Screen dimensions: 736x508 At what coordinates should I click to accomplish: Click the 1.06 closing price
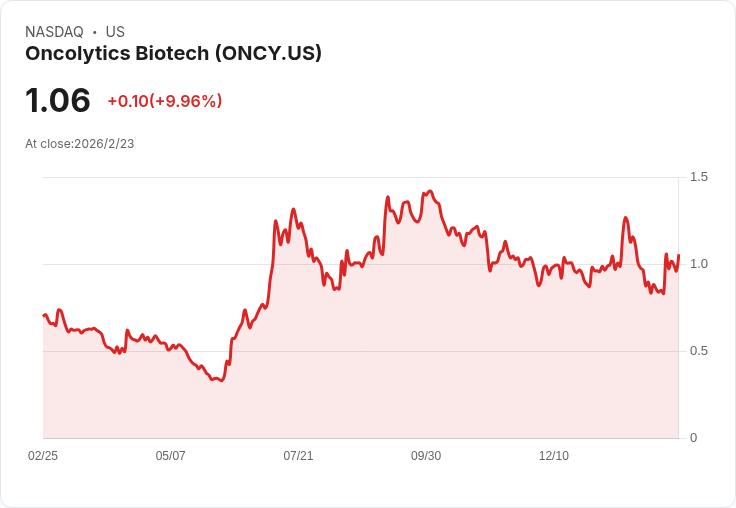(x=58, y=100)
